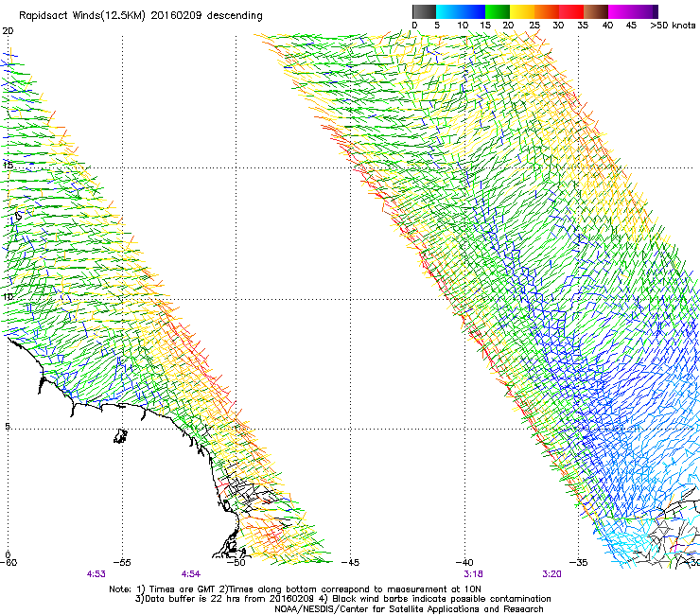700x615 pixels.
Task: Click the small island outline near 5N, 55W
Action: click(120, 436)
